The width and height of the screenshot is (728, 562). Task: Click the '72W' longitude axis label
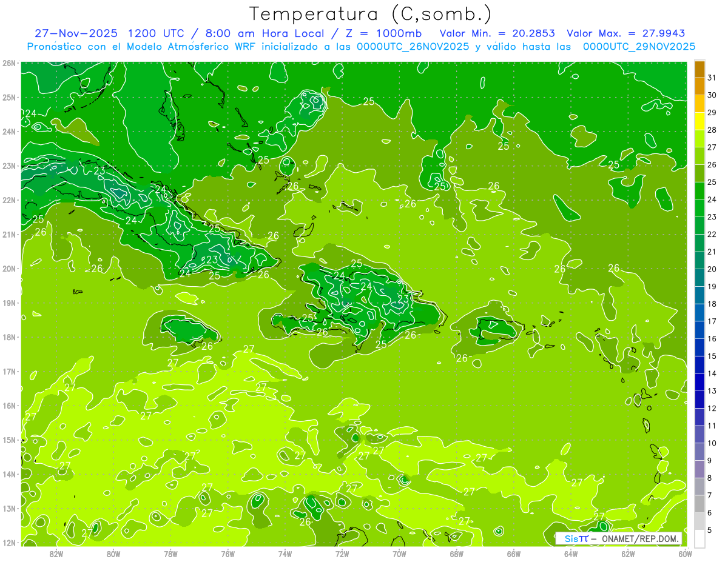click(342, 553)
